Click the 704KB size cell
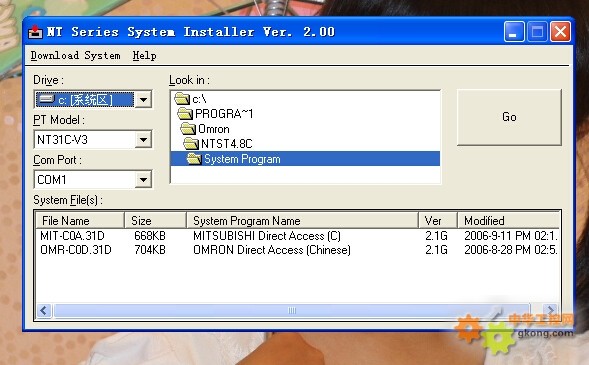This screenshot has width=589, height=365. 150,250
